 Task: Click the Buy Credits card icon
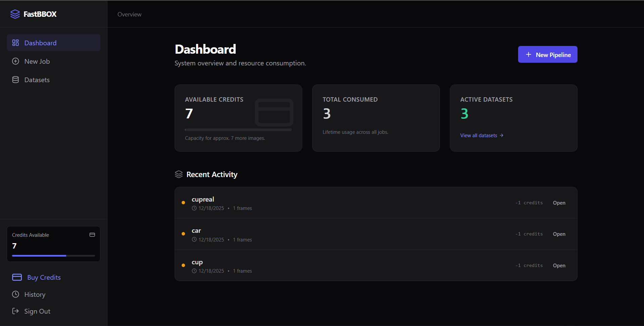[16, 277]
